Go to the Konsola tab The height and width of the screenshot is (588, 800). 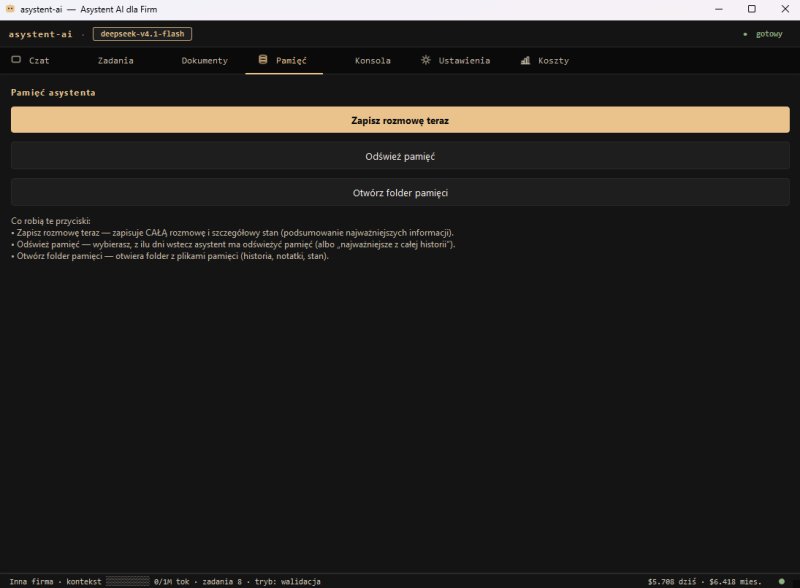coord(372,60)
